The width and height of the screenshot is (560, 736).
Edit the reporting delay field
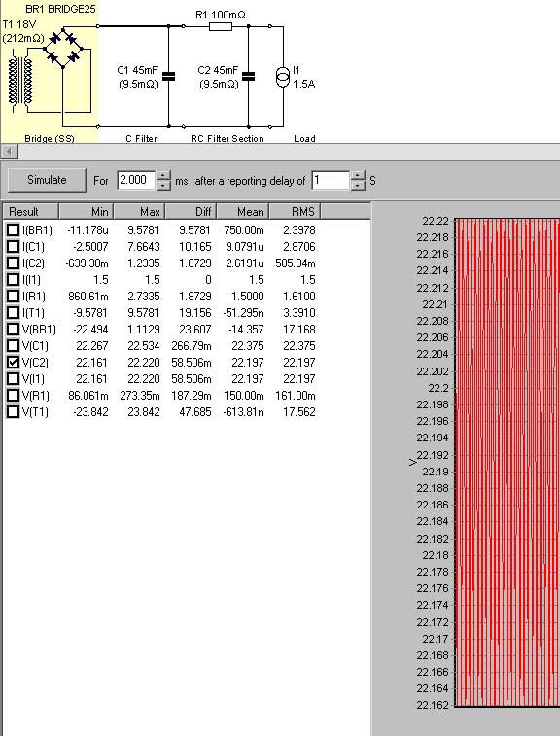coord(331,180)
